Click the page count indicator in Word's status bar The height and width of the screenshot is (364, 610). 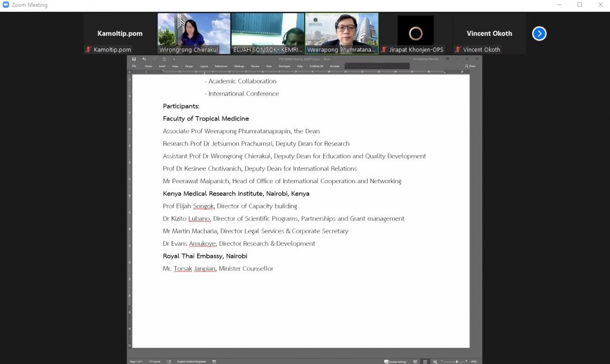coord(136,362)
